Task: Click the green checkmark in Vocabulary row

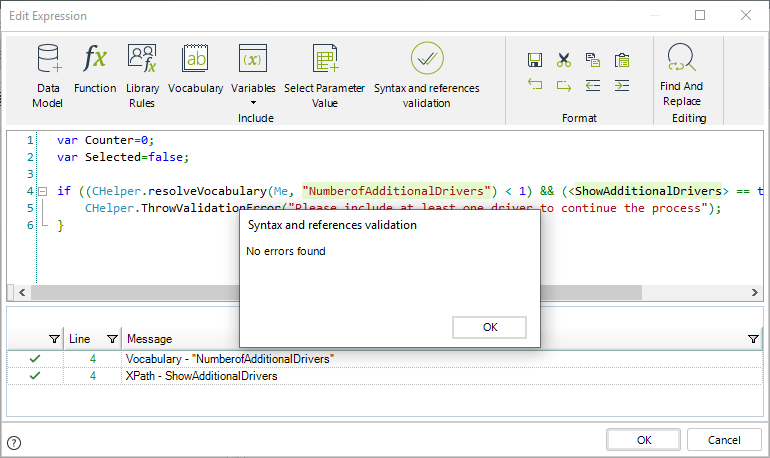Action: (x=35, y=359)
